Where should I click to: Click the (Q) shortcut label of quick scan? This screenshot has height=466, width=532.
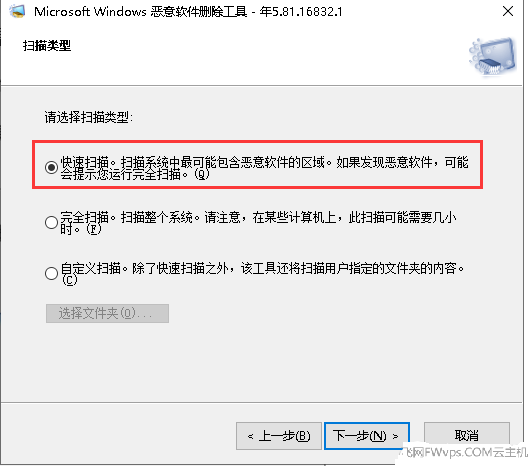202,174
